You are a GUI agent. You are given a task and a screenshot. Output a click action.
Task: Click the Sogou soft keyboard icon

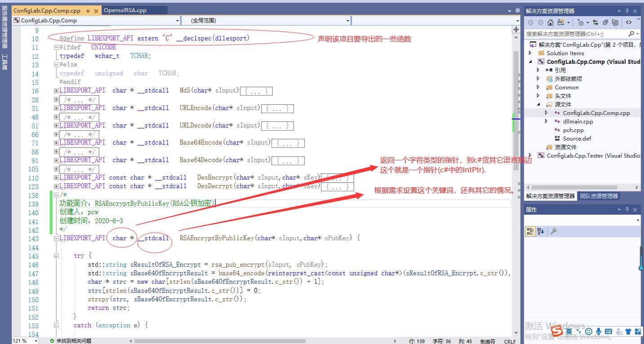pos(608,331)
